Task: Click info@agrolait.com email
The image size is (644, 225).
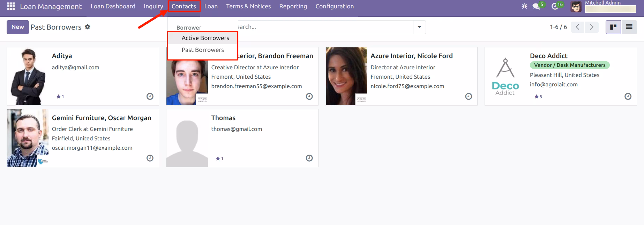Action: coord(554,84)
